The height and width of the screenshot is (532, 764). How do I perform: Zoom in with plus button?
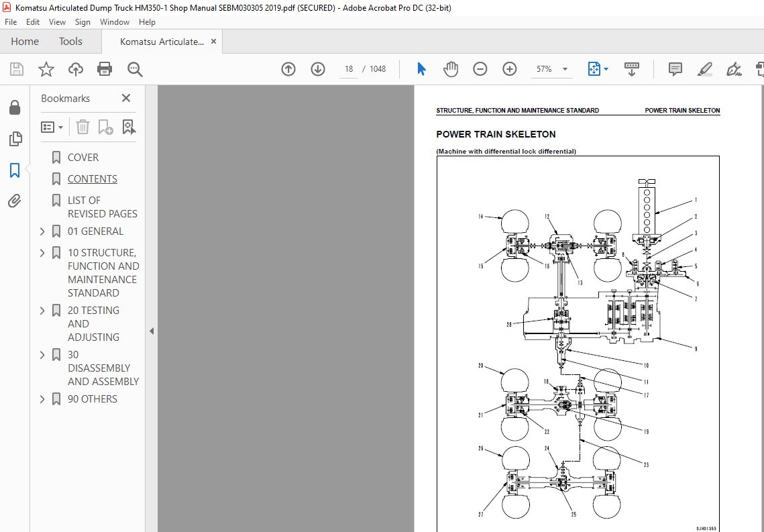[x=510, y=69]
